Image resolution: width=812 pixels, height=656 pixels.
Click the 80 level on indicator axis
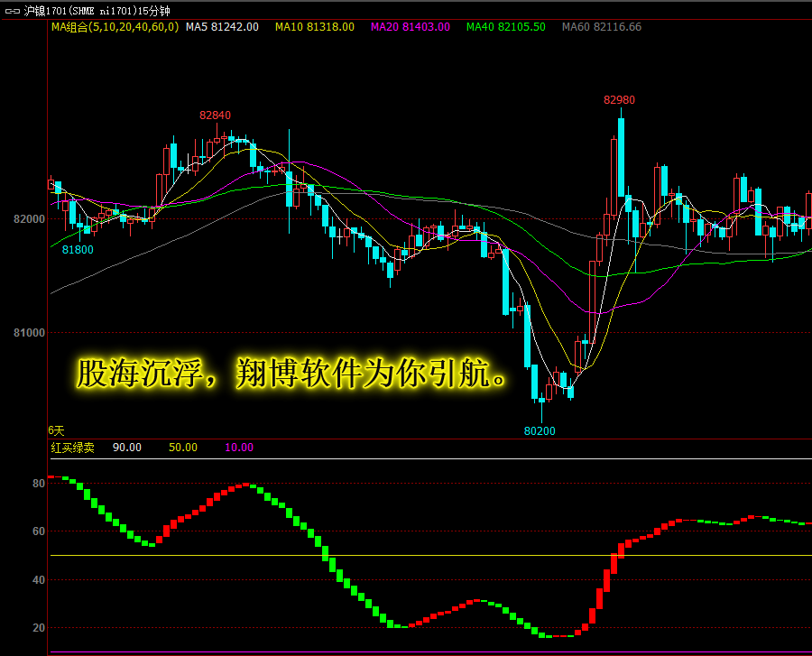[39, 484]
